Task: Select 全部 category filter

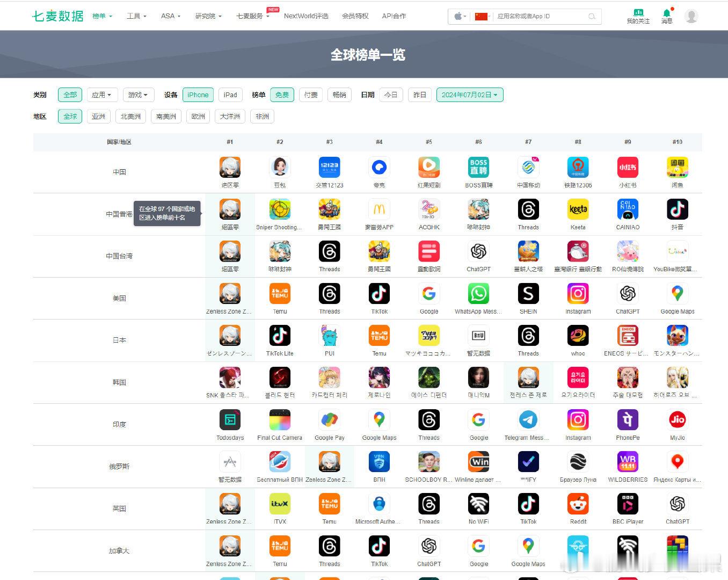Action: pyautogui.click(x=70, y=95)
